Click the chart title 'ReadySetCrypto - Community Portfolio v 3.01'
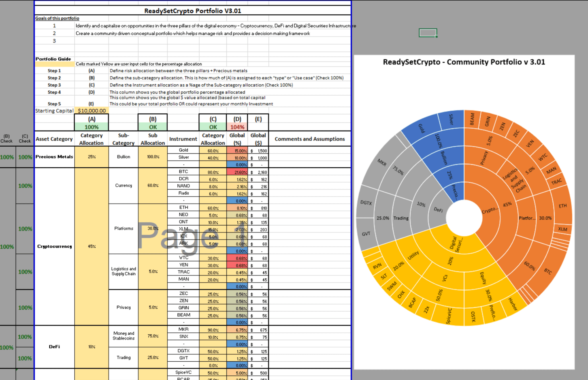Image resolution: width=588 pixels, height=380 pixels. pyautogui.click(x=464, y=62)
